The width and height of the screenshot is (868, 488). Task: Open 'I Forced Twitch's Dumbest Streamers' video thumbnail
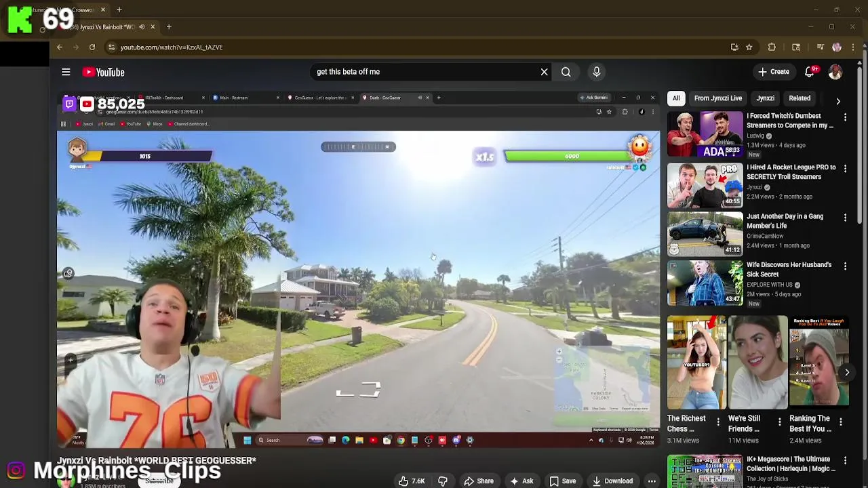tap(705, 134)
